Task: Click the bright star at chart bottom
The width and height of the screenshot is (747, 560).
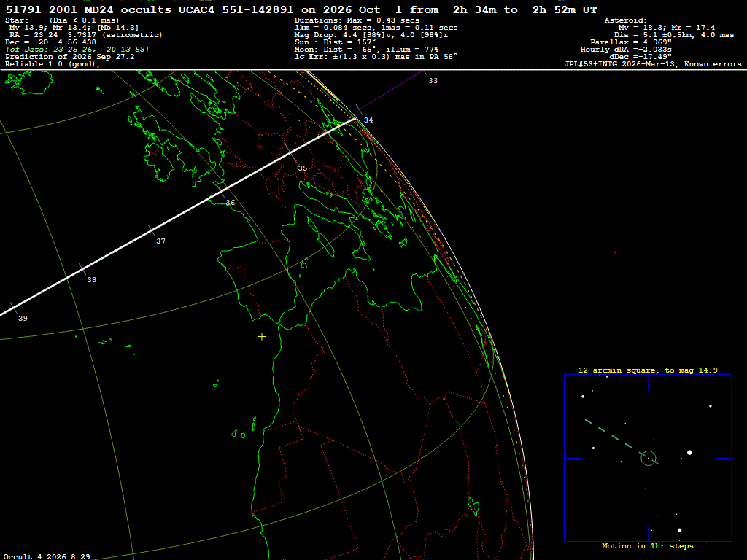Action: [x=679, y=530]
